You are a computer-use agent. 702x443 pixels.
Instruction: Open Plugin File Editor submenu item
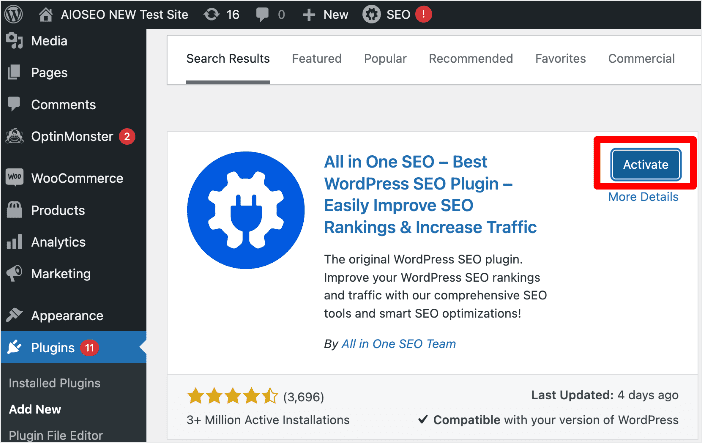click(56, 435)
